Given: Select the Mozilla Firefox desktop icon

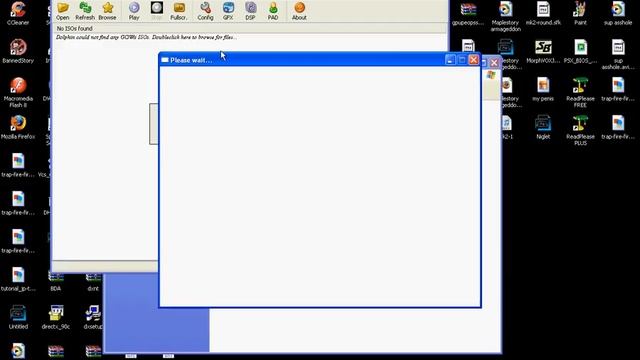Looking at the screenshot, I should pos(18,127).
